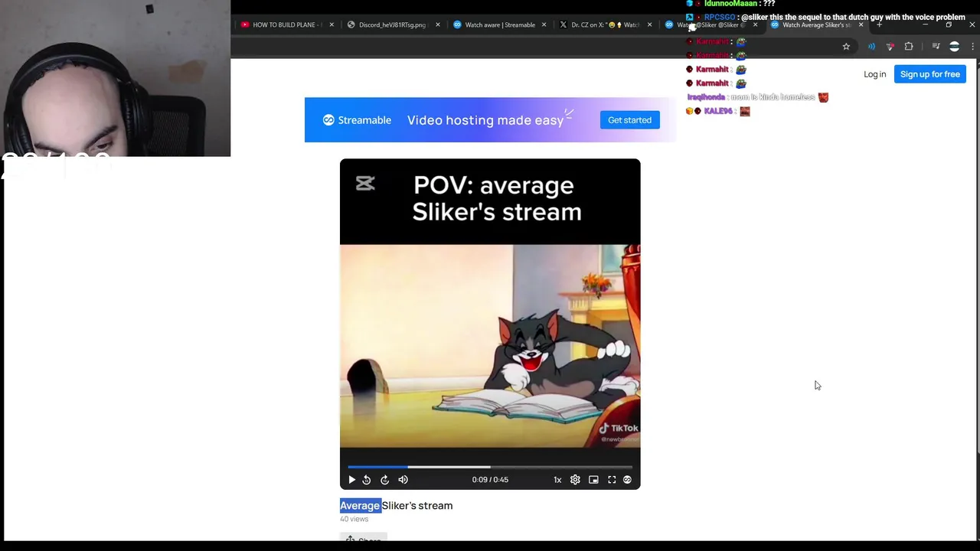Image resolution: width=980 pixels, height=551 pixels.
Task: Click the webcam overlay
Action: tap(115, 78)
